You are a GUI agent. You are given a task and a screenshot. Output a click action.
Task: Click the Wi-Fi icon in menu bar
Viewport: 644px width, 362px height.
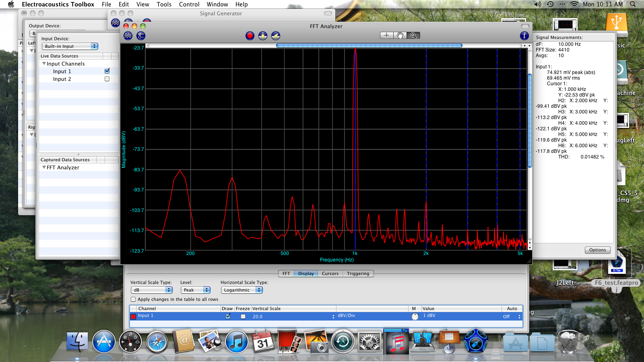[x=574, y=4]
